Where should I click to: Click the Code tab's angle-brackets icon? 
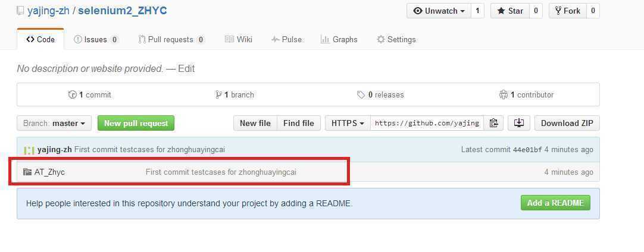click(x=30, y=39)
